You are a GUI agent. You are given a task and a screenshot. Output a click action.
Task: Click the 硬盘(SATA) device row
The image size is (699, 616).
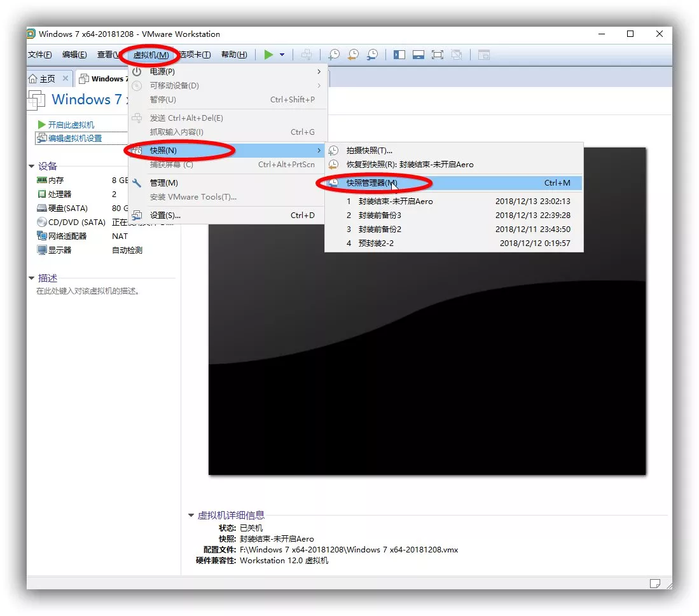pos(83,208)
